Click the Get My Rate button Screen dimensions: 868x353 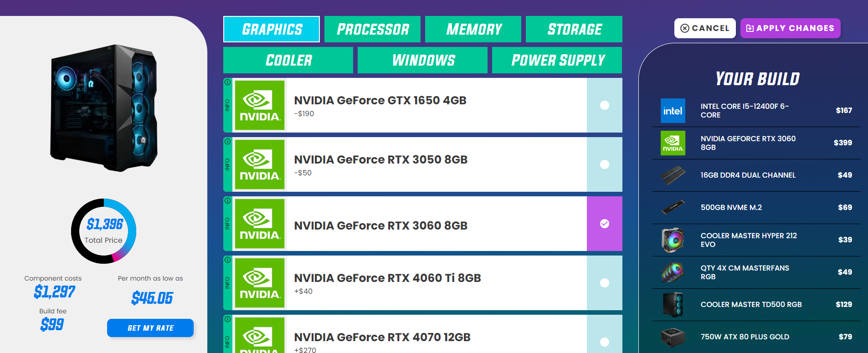(150, 328)
